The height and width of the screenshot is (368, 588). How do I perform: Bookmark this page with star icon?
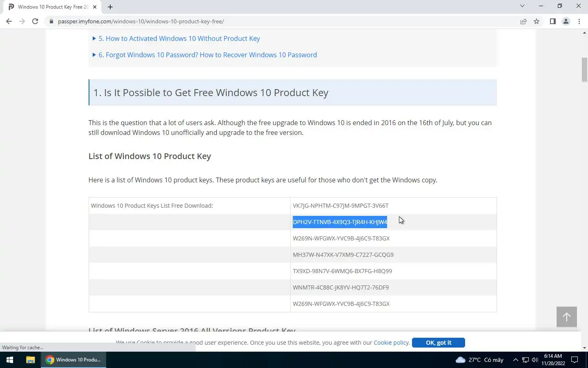(x=537, y=21)
